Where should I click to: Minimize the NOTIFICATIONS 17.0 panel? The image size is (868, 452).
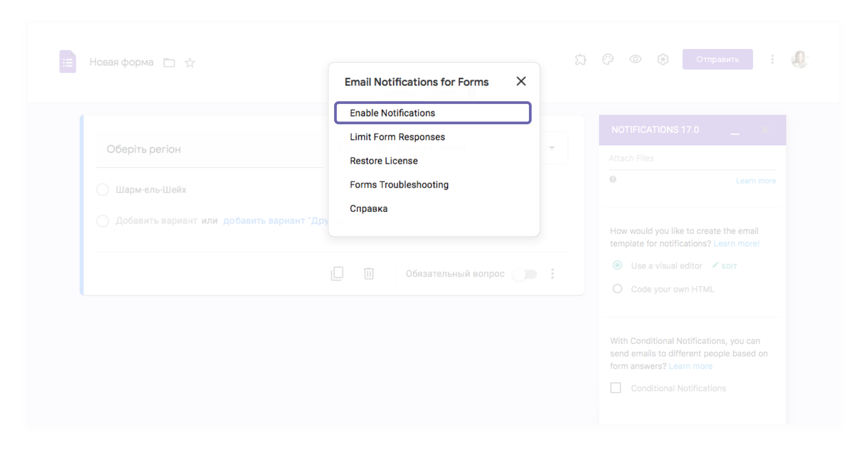pyautogui.click(x=735, y=132)
